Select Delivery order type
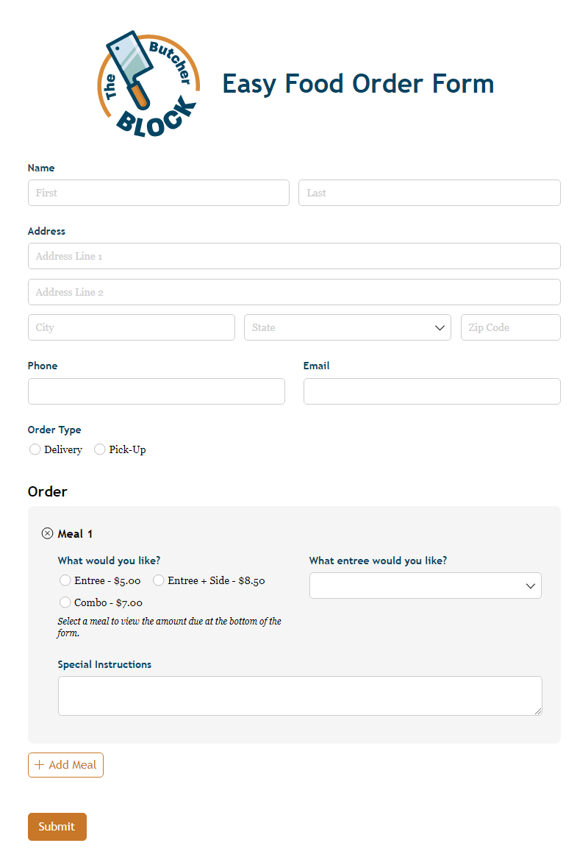588x868 pixels. [x=35, y=449]
